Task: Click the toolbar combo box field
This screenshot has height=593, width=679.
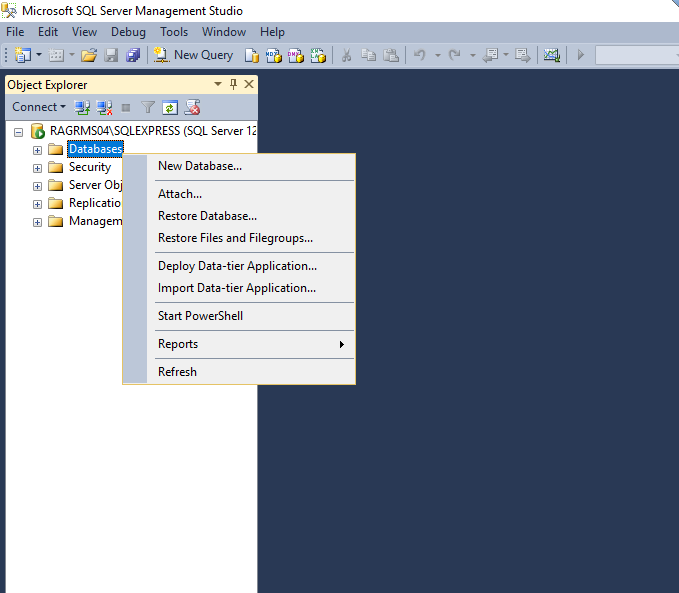Action: coord(637,55)
